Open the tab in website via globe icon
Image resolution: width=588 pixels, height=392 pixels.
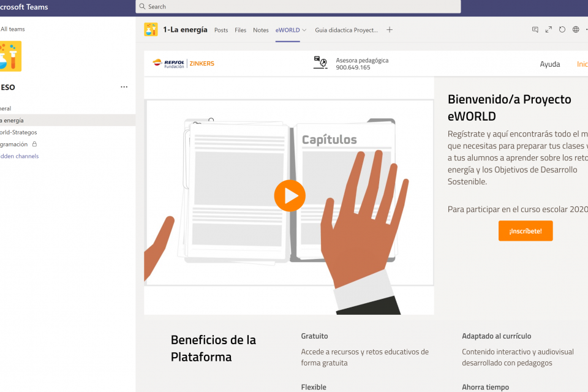tap(576, 29)
